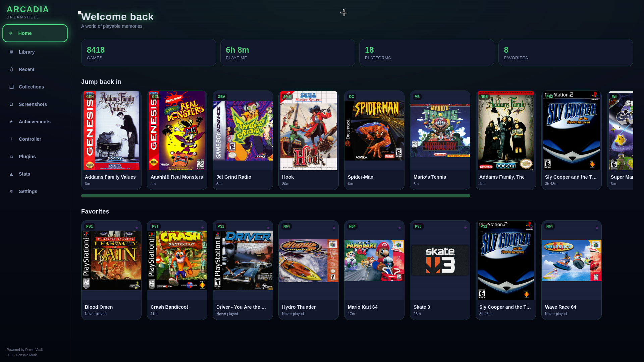Click the Jump back in horizontal scrollbar
Viewport: 644px width, 362px height.
276,196
